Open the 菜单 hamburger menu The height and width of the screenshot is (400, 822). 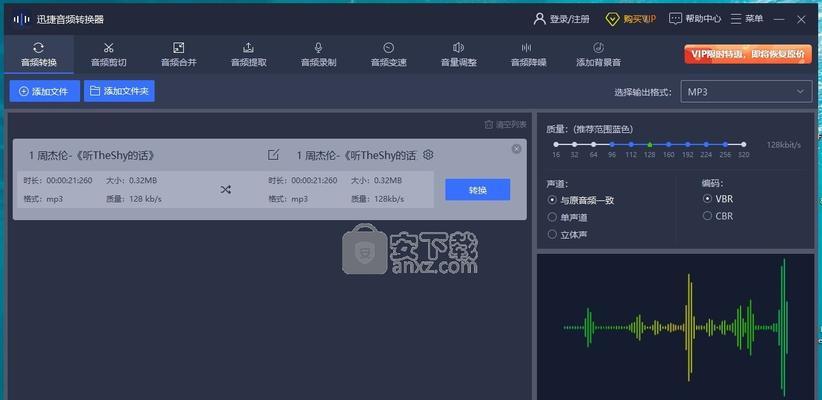747,19
